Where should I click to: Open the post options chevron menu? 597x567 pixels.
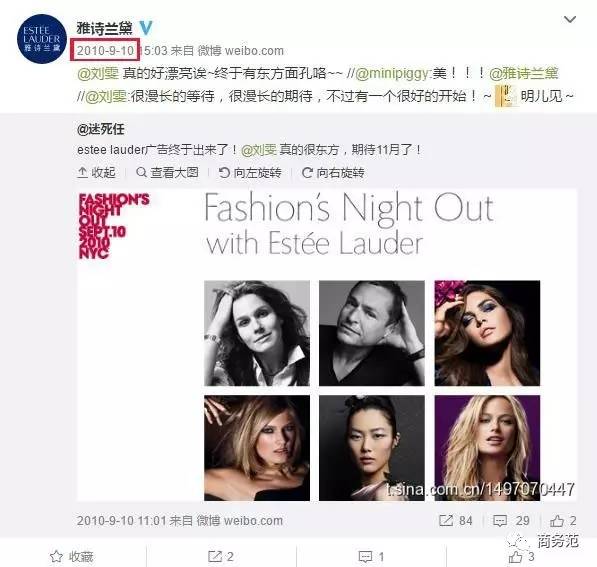point(569,19)
